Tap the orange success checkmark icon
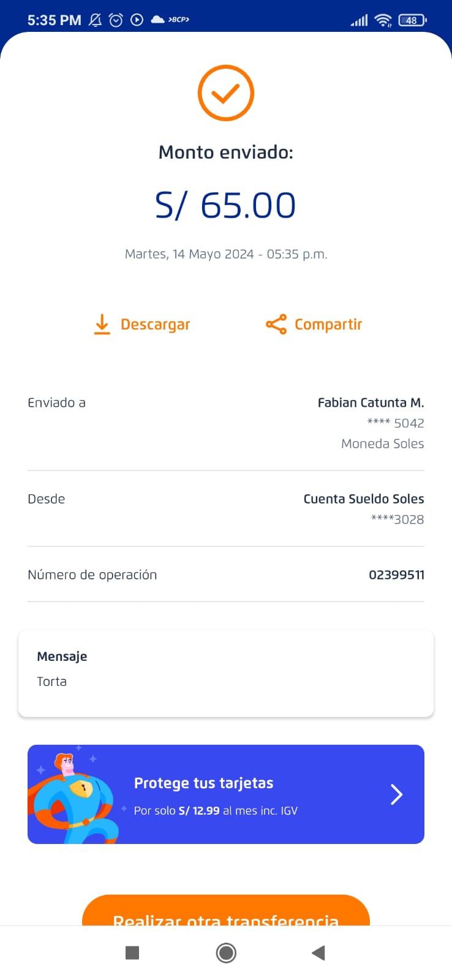This screenshot has height=980, width=452. pyautogui.click(x=225, y=93)
